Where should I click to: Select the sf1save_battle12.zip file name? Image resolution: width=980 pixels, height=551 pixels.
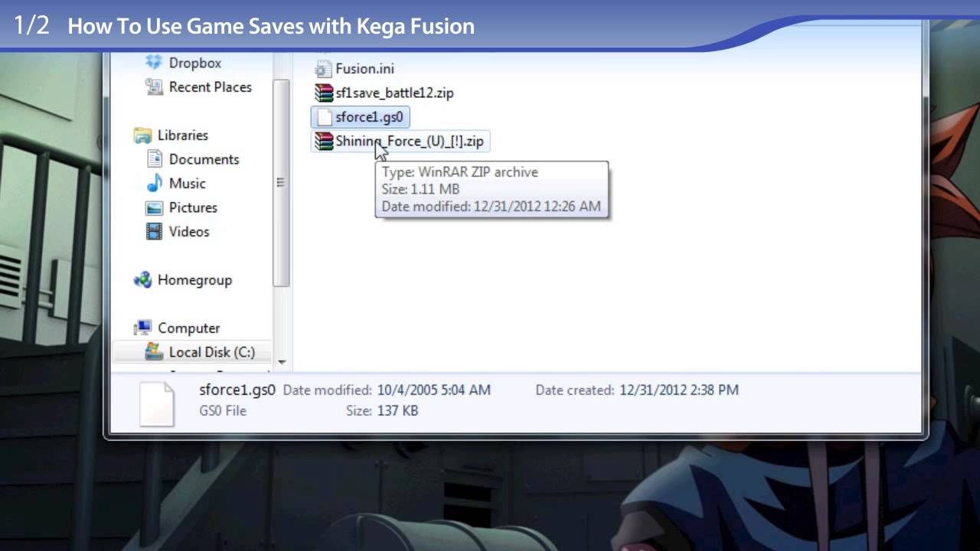coord(394,93)
